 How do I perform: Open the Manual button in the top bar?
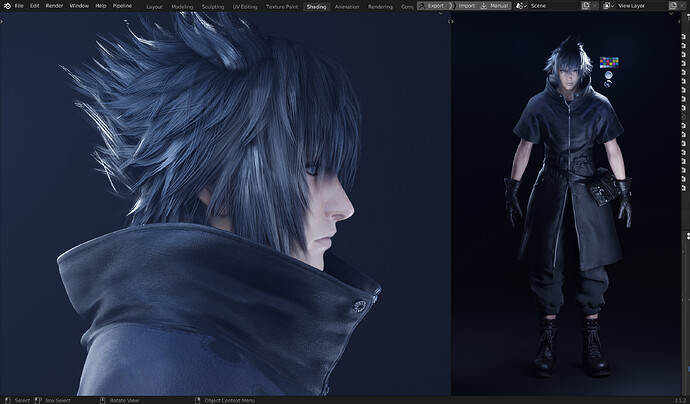(x=495, y=6)
